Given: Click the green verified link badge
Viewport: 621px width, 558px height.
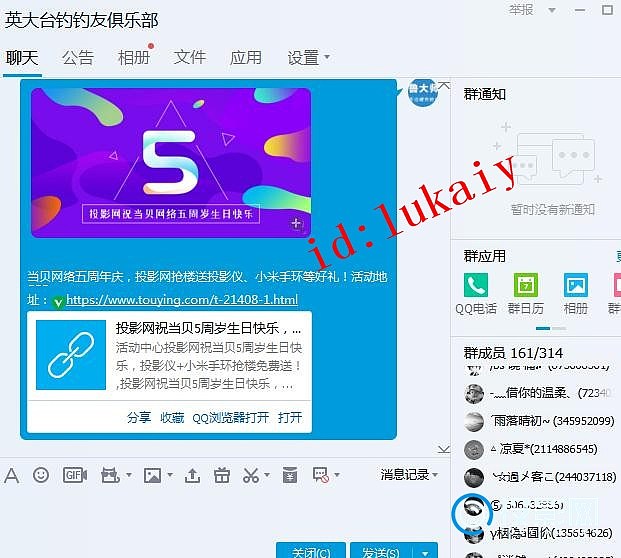Looking at the screenshot, I should [x=58, y=303].
